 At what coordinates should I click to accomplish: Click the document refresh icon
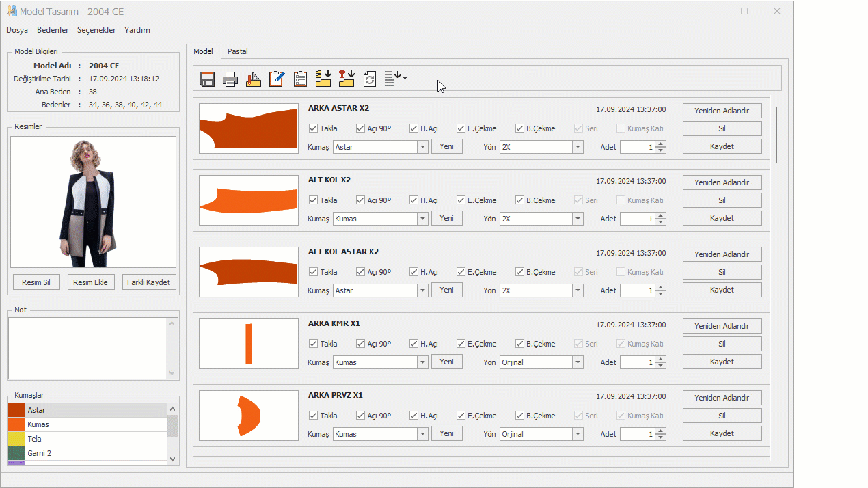point(370,79)
